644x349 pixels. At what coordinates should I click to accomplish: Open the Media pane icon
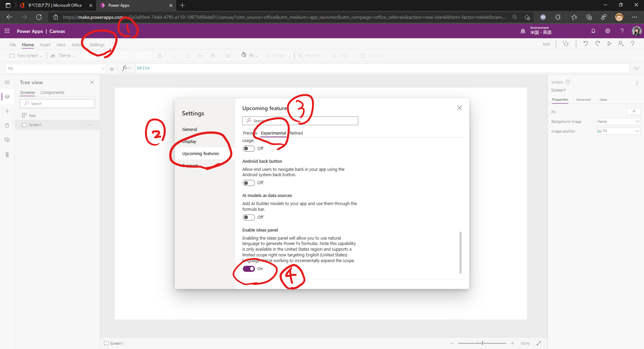click(7, 140)
